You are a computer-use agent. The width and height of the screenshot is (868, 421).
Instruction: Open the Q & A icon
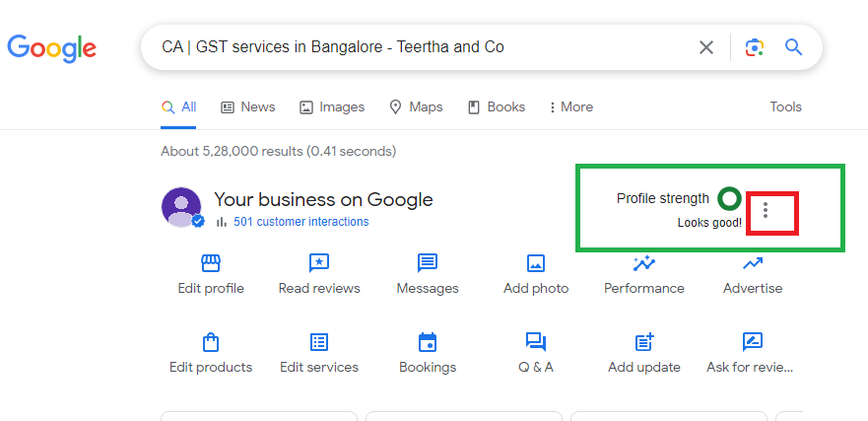536,342
